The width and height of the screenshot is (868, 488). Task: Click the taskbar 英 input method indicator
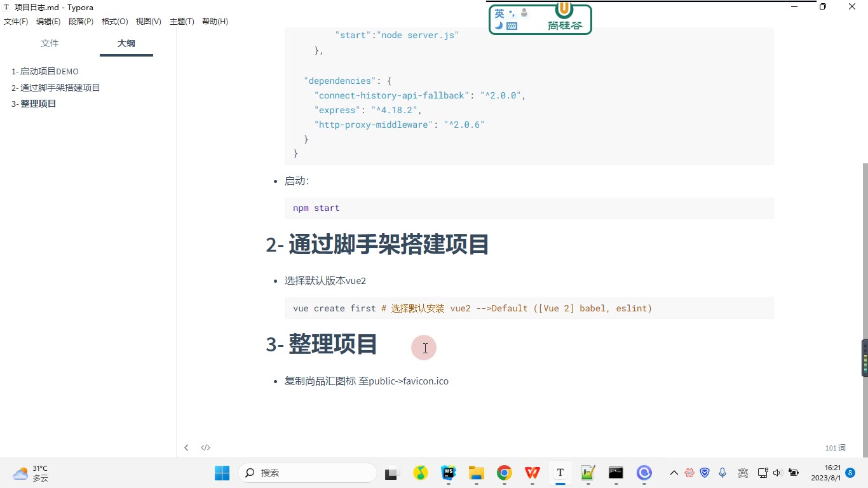743,473
